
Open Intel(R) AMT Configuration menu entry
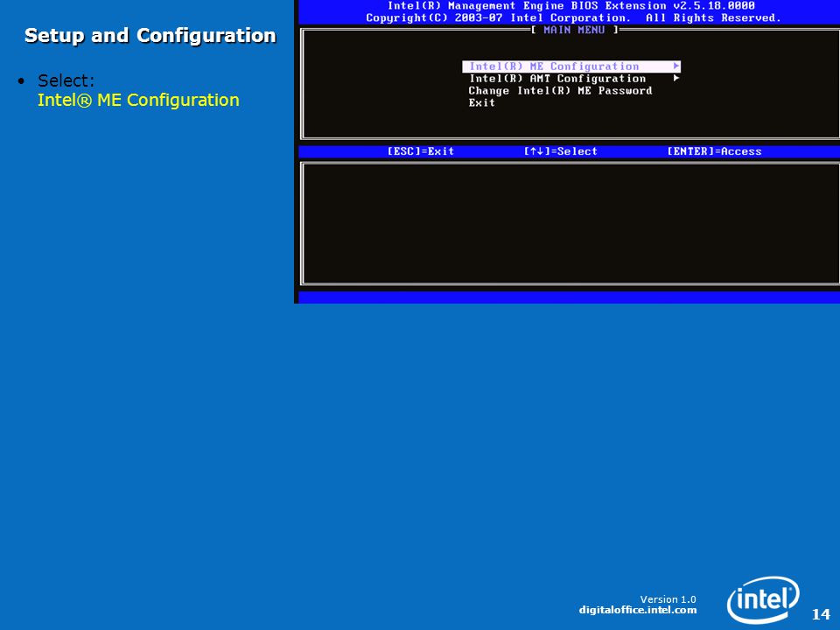[557, 79]
